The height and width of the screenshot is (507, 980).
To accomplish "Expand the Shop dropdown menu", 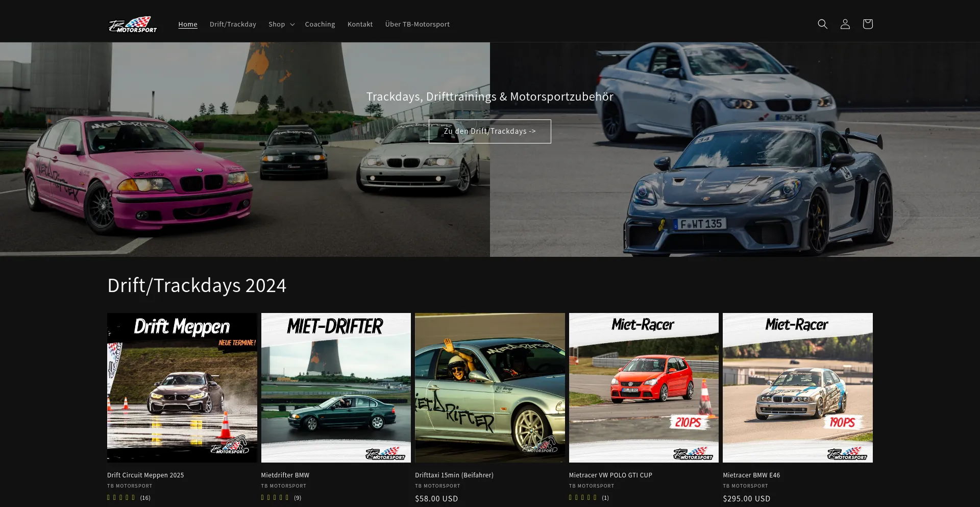I will click(281, 24).
